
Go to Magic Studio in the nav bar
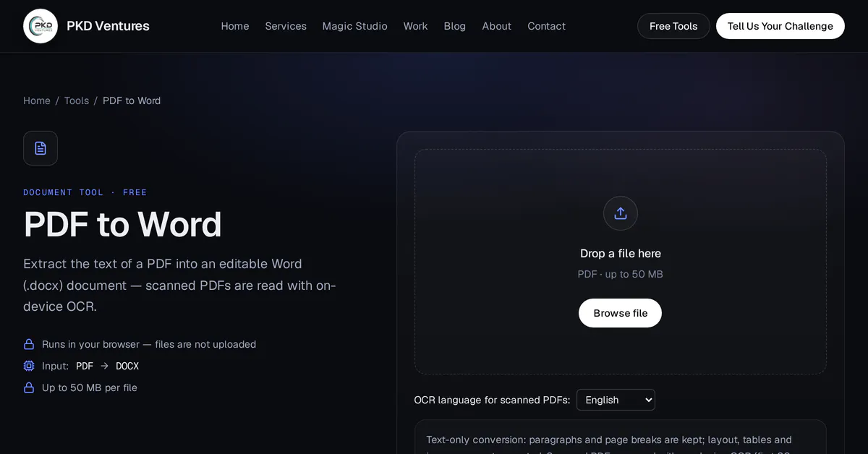pos(355,26)
